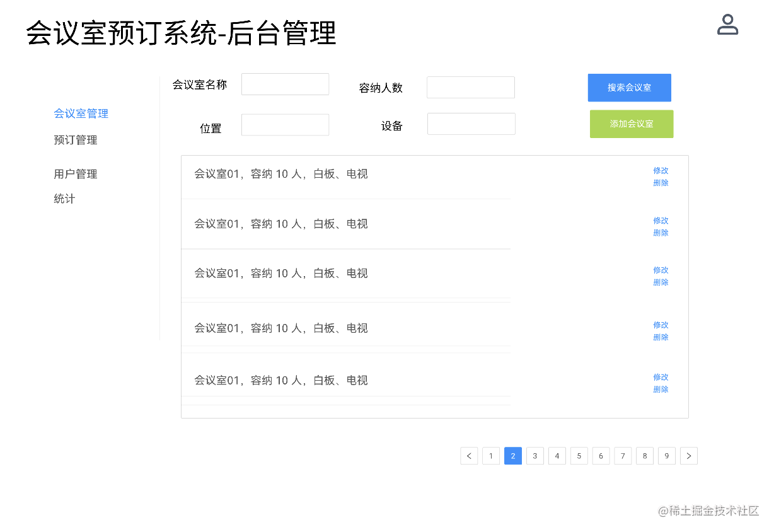Go to page 5 in pagination

coord(579,456)
